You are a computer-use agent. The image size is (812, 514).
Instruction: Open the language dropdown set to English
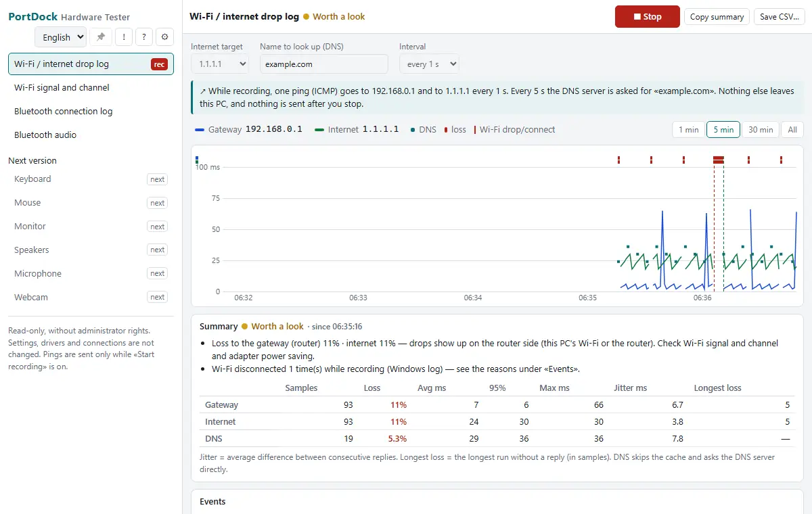click(60, 37)
